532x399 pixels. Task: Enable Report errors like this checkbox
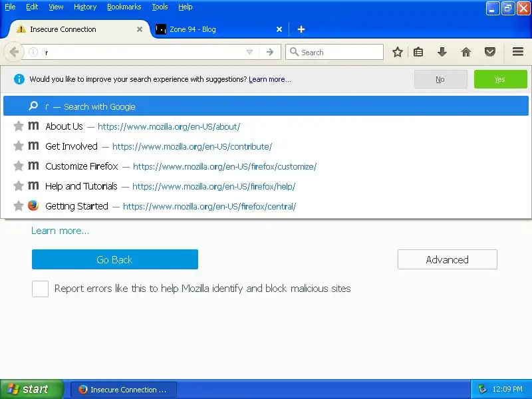[x=40, y=289]
